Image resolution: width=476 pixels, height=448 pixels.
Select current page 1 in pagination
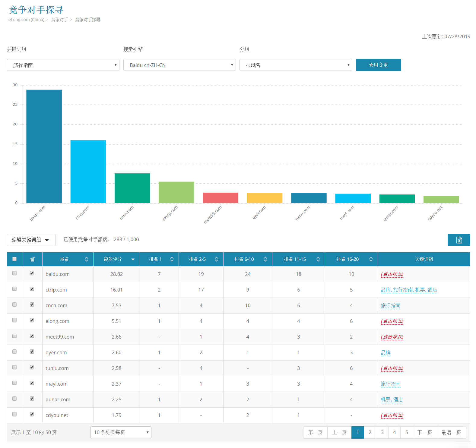358,432
